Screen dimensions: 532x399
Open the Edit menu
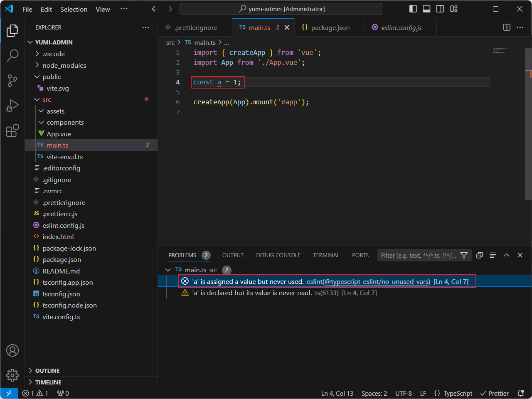pos(46,9)
